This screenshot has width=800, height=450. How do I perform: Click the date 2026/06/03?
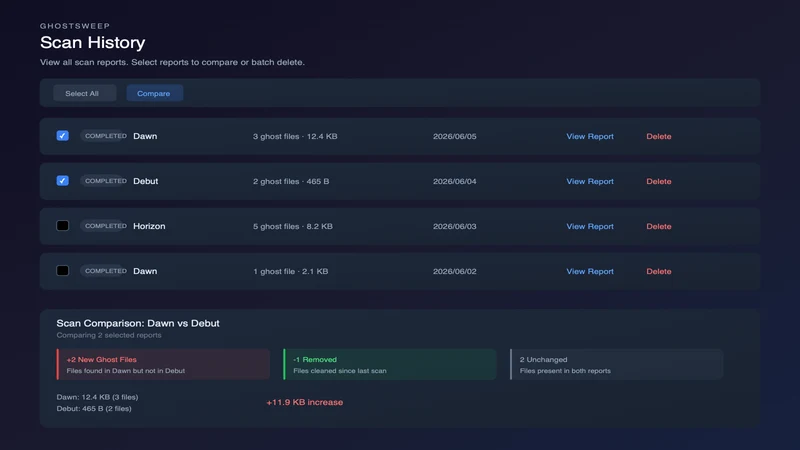455,226
